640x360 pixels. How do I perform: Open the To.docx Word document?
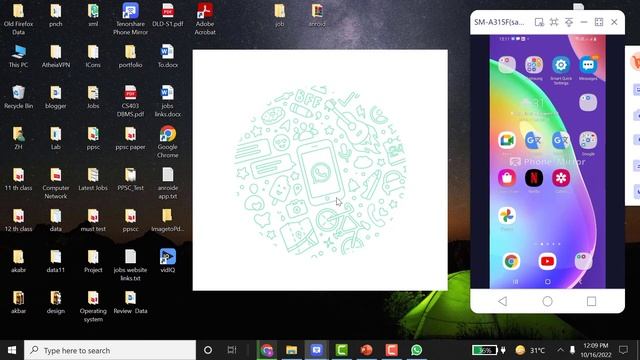[168, 56]
